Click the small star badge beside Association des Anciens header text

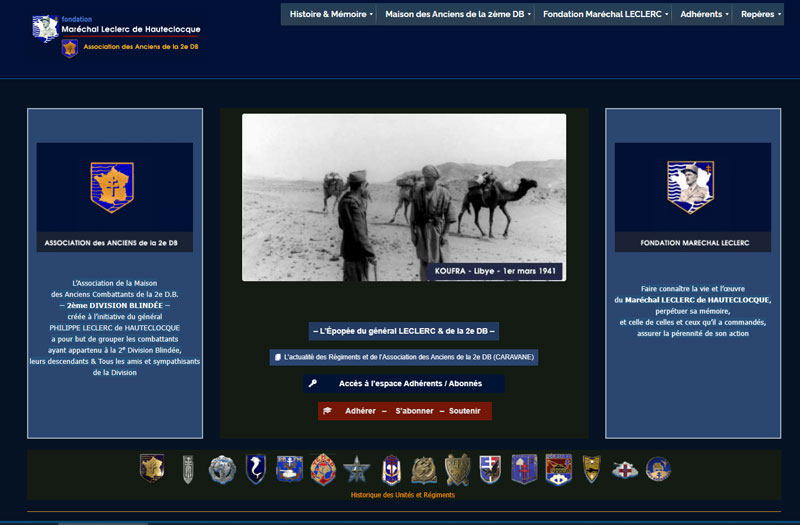[70, 48]
